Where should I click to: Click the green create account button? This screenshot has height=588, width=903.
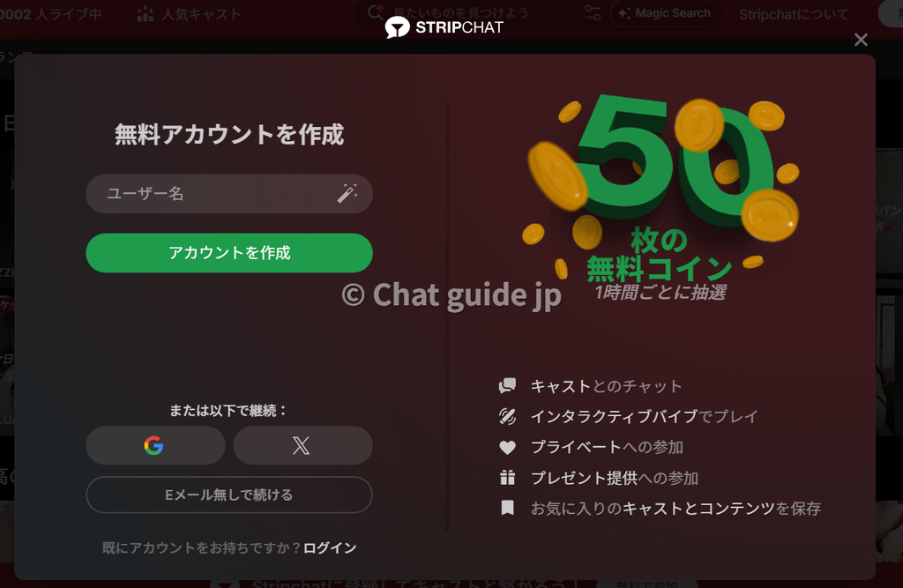click(x=229, y=253)
